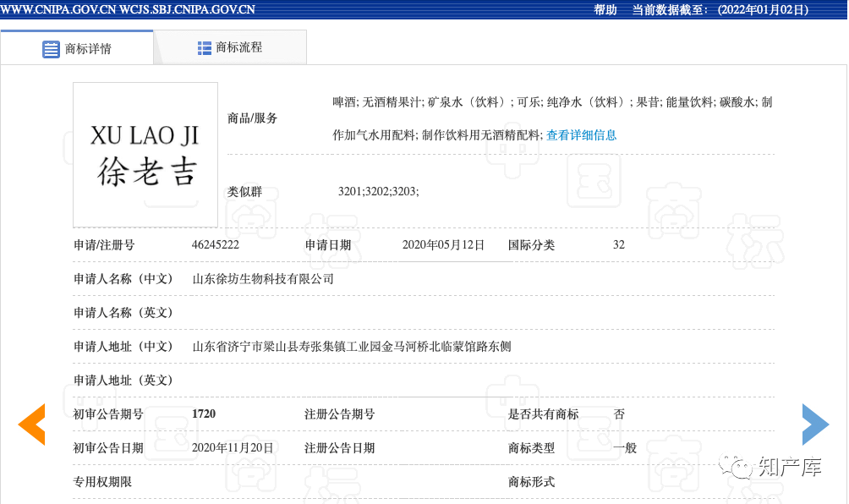Click the application number 46245222
Screen dimensions: 849x504
(x=216, y=244)
